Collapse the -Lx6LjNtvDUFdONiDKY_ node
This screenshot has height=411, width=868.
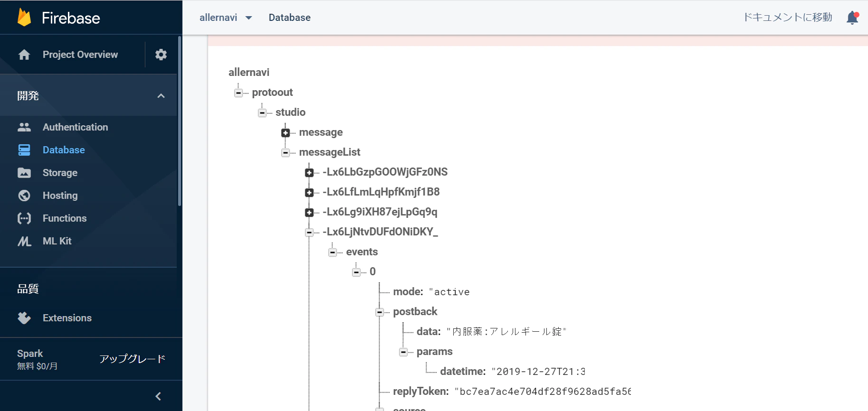(x=309, y=233)
